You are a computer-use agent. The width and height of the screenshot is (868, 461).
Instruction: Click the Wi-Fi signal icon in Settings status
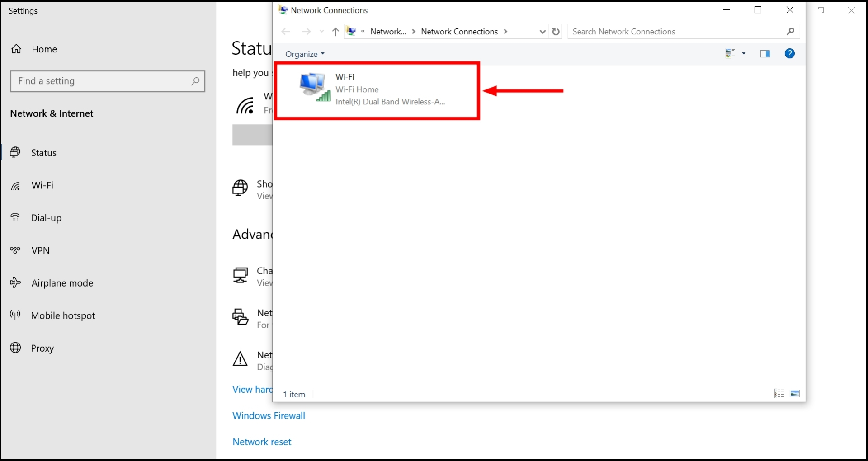point(245,106)
